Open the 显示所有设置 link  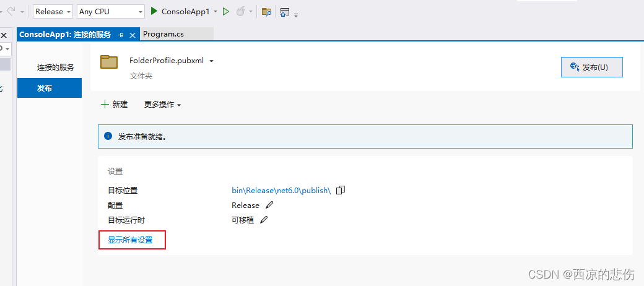point(130,240)
